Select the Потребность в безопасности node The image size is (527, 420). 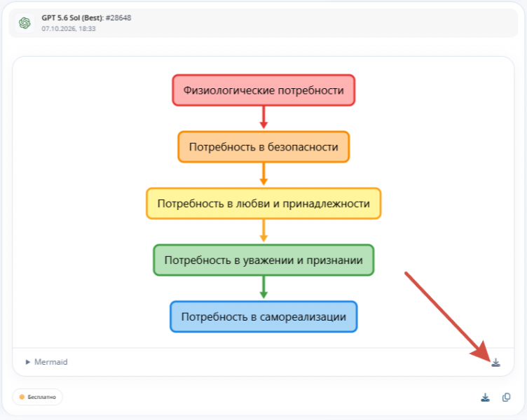pos(263,147)
